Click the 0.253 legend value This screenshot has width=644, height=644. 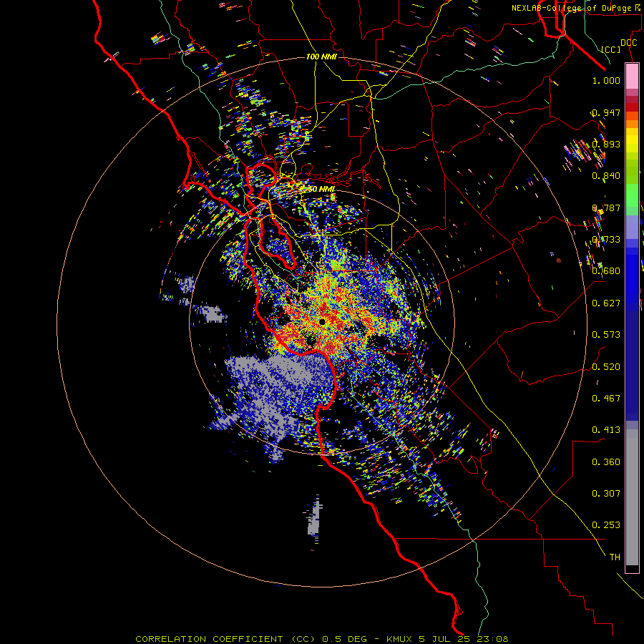point(606,525)
